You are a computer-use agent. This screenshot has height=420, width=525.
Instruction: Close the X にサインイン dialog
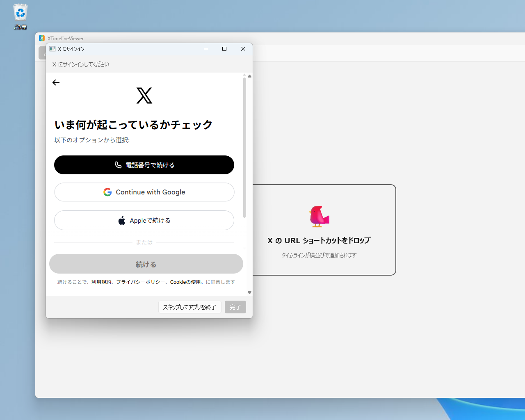click(243, 49)
